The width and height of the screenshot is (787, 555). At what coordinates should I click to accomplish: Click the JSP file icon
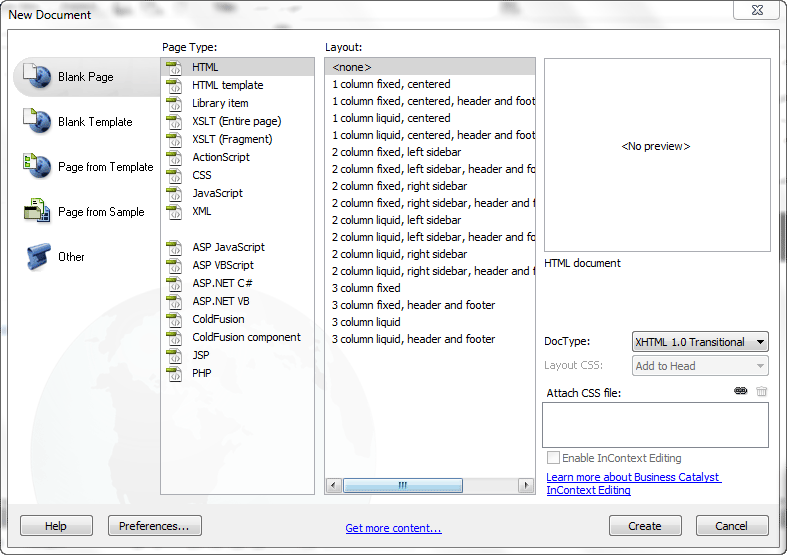click(x=174, y=356)
